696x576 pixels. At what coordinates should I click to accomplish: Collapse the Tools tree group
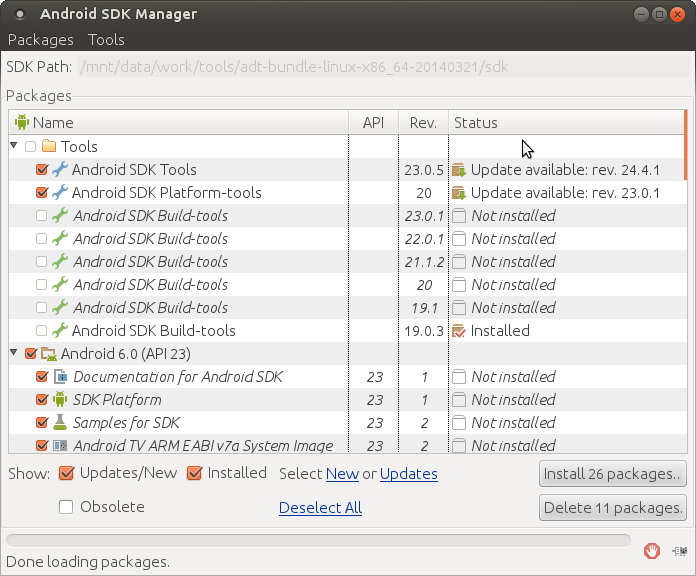point(14,147)
